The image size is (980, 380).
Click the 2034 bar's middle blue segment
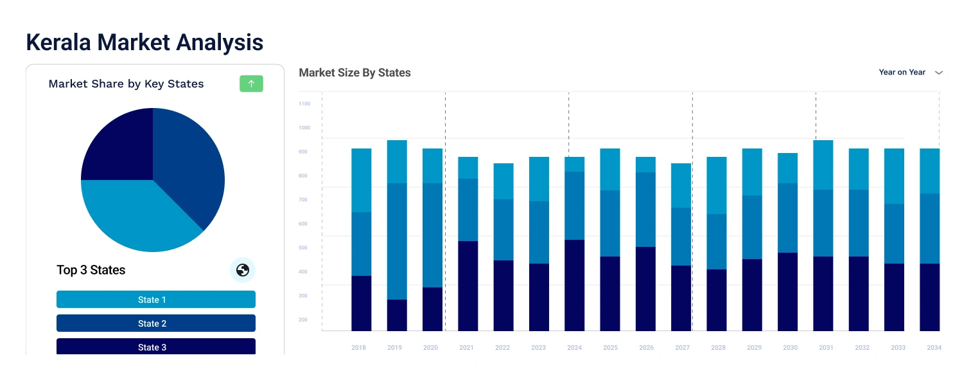(929, 228)
